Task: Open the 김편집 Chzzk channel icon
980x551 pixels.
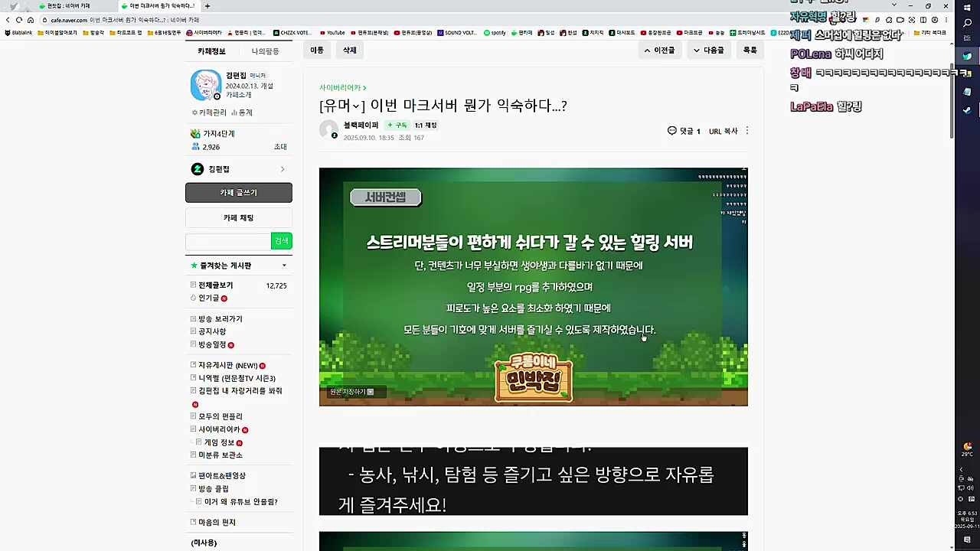Action: coord(198,169)
